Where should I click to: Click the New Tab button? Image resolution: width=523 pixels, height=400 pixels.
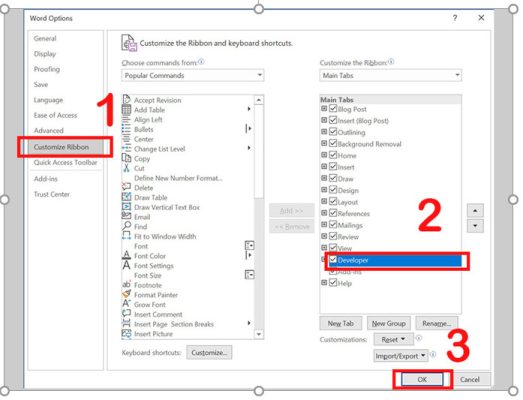click(341, 323)
